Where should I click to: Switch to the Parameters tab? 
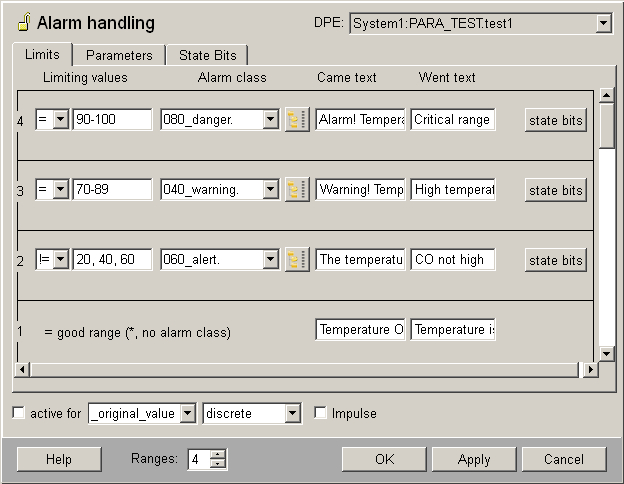[x=119, y=55]
